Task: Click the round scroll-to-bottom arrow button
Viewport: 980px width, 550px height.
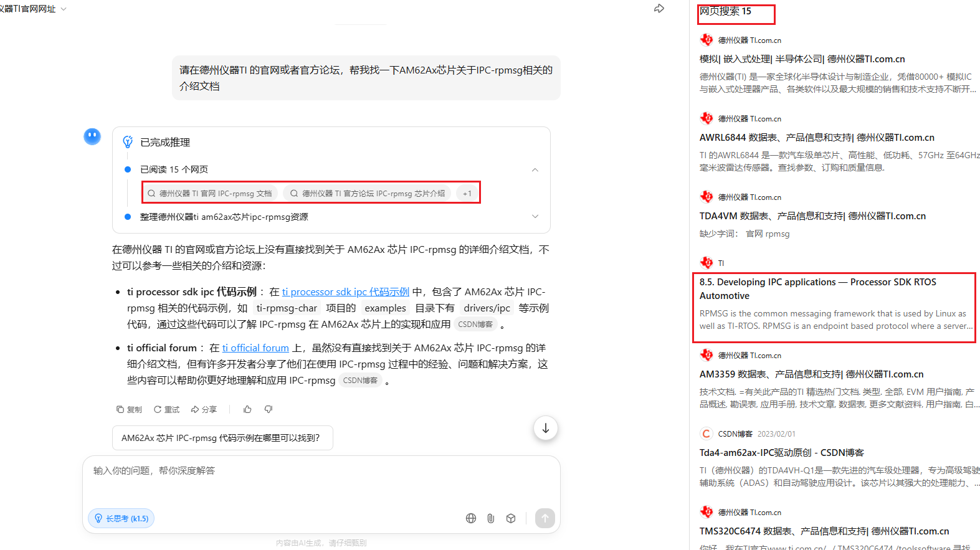Action: pyautogui.click(x=546, y=428)
